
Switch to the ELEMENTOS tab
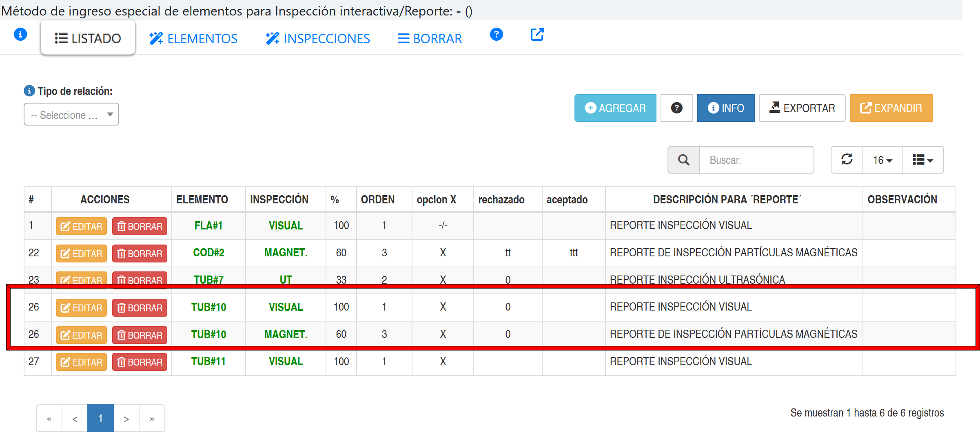tap(193, 38)
